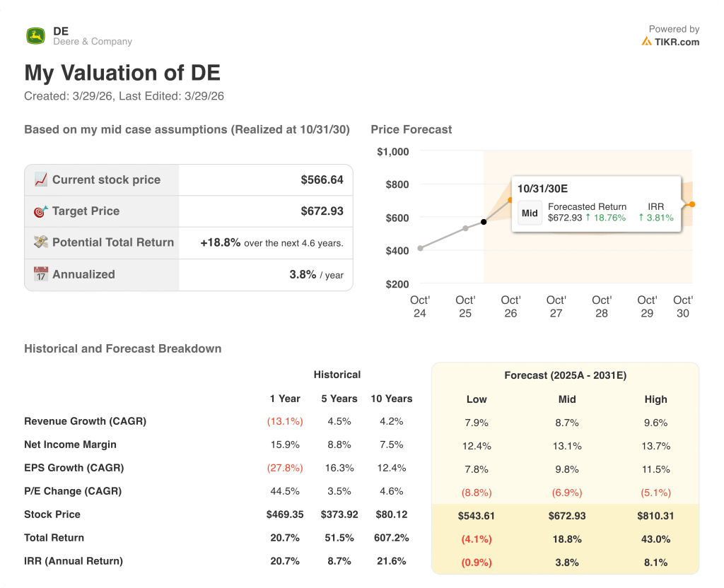Expand the Forecast (2025A - 2031E) section
The image size is (724, 588).
click(x=565, y=375)
